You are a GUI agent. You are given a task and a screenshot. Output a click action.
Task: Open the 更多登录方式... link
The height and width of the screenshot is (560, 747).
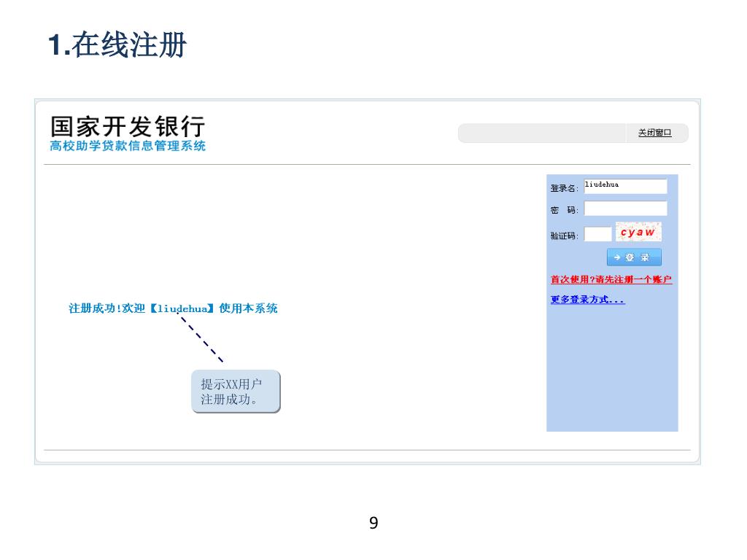pyautogui.click(x=587, y=300)
